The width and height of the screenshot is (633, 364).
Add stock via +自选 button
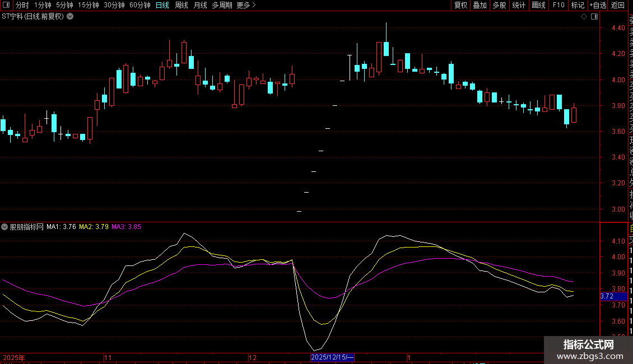(598, 5)
